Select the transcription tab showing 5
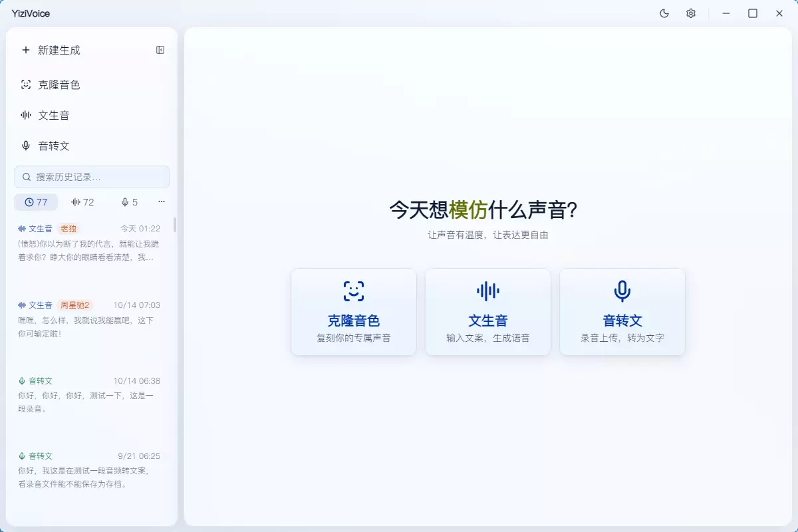This screenshot has height=532, width=798. [129, 202]
